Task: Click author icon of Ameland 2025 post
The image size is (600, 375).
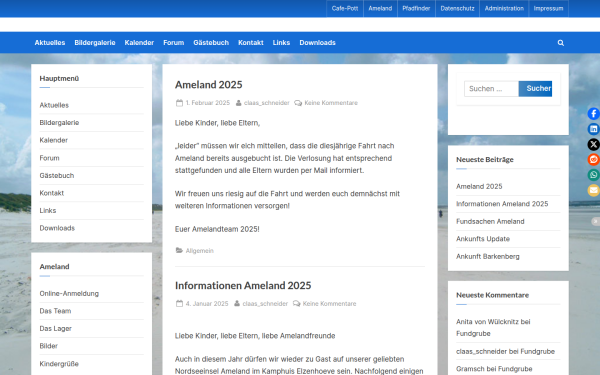Action: click(x=238, y=103)
